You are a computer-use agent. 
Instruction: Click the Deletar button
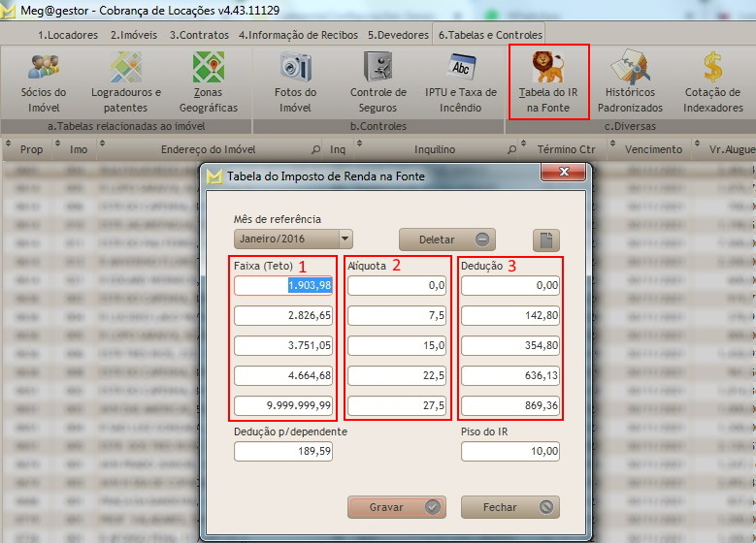447,240
